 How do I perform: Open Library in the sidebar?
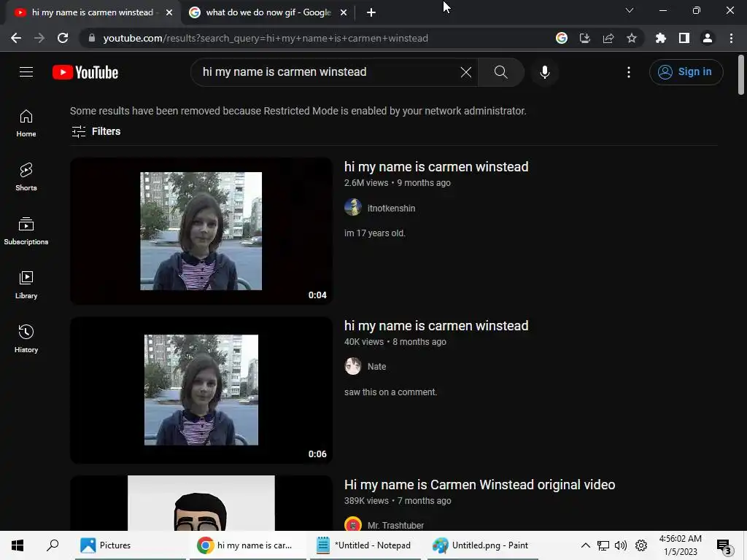click(26, 285)
